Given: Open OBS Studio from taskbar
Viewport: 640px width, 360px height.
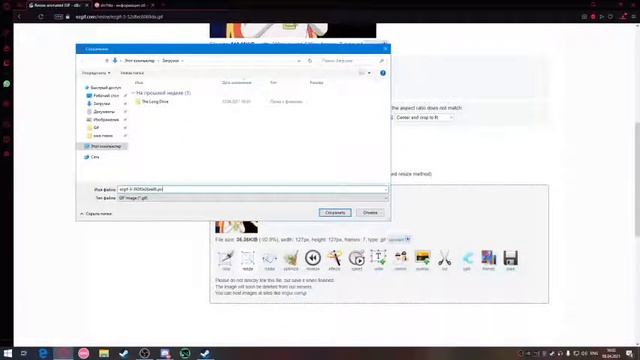Looking at the screenshot, I should coord(144,353).
